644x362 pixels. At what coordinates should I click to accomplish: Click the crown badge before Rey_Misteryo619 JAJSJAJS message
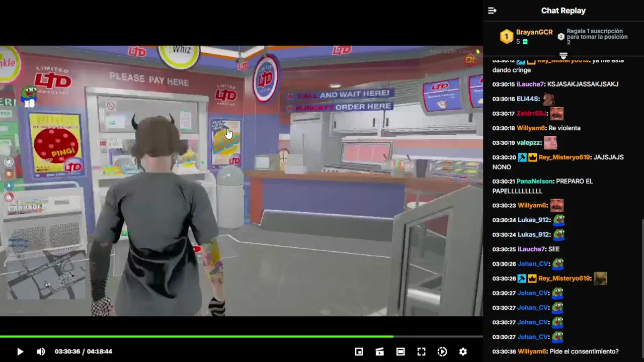532,157
